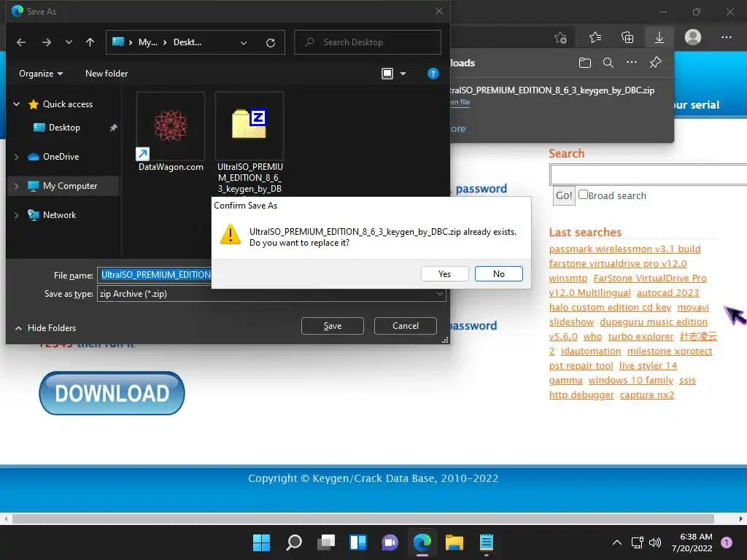The width and height of the screenshot is (747, 560).
Task: Expand the Network tree node
Action: [x=16, y=215]
